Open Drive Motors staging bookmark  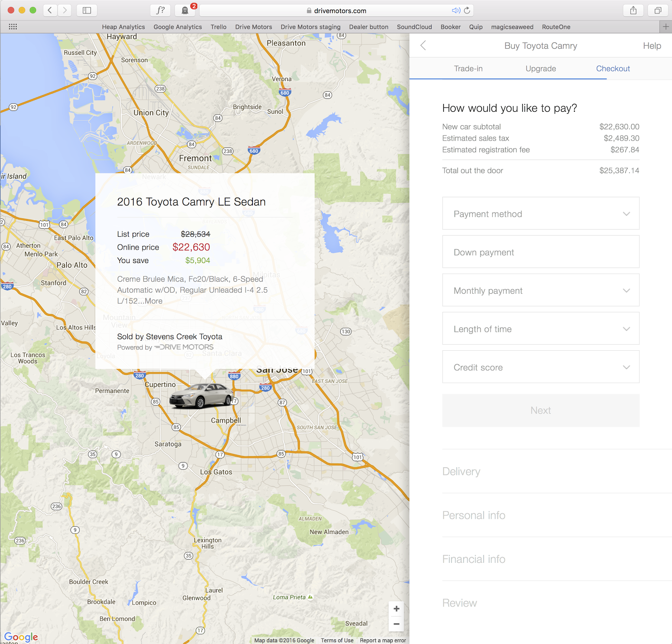310,27
